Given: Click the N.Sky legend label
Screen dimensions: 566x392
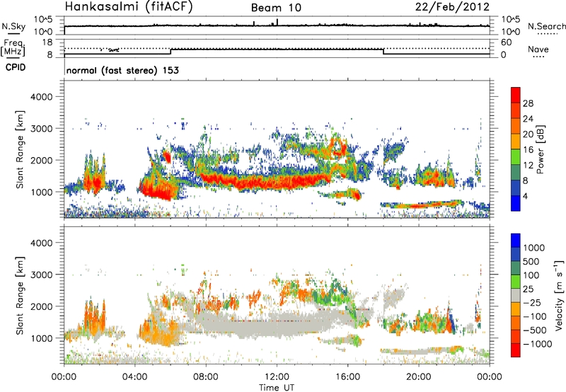Looking at the screenshot, I should 13,26.
